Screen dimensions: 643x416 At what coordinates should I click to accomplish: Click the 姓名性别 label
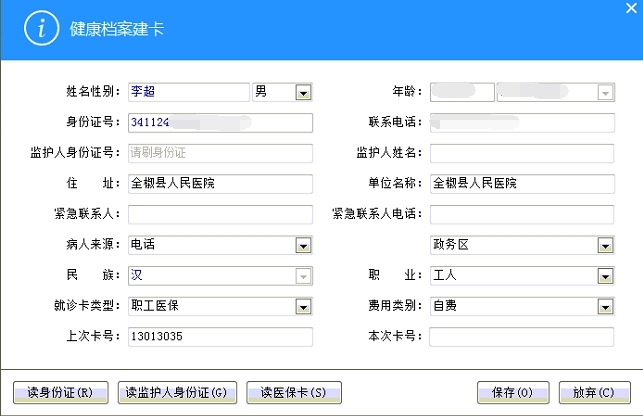click(x=93, y=91)
